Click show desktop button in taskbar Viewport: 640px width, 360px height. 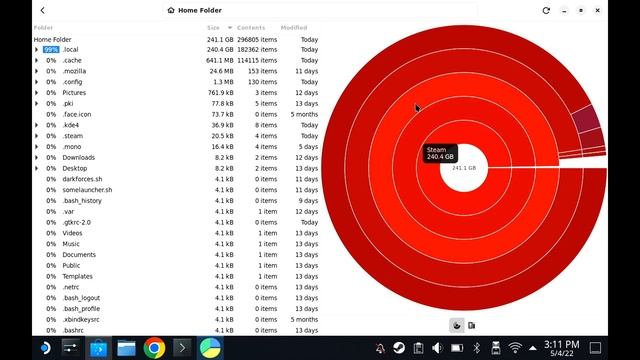point(596,348)
